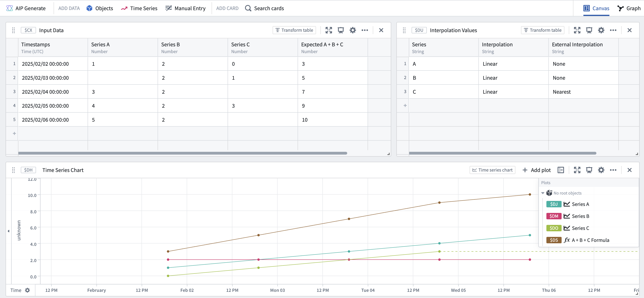Present the Input Data card
This screenshot has height=298, width=644.
pyautogui.click(x=341, y=30)
